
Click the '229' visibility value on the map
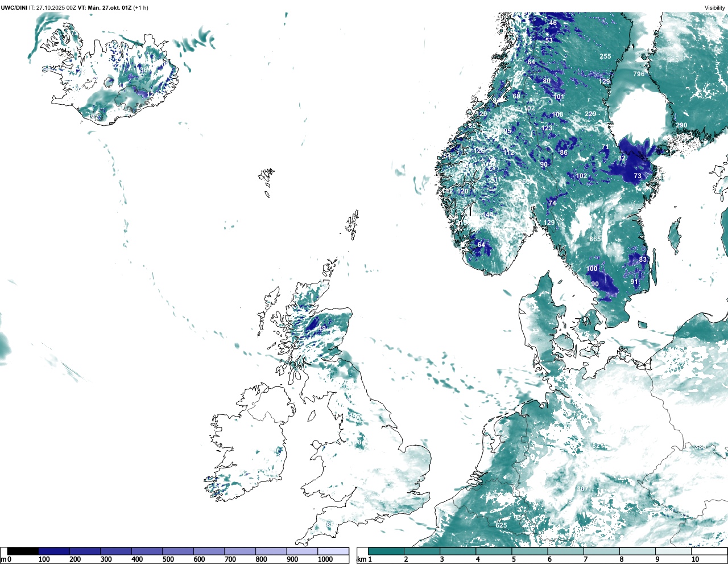(590, 114)
